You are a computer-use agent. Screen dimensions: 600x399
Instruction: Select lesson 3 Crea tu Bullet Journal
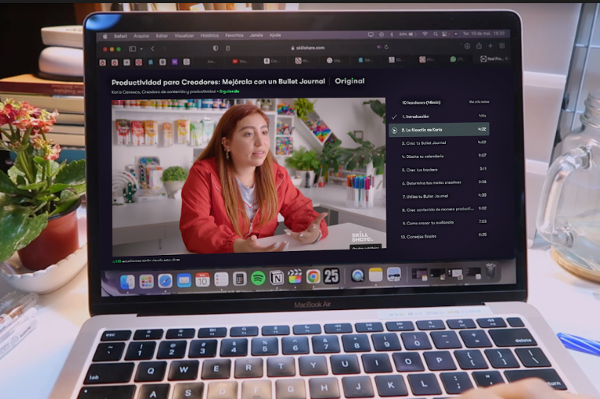click(x=439, y=143)
